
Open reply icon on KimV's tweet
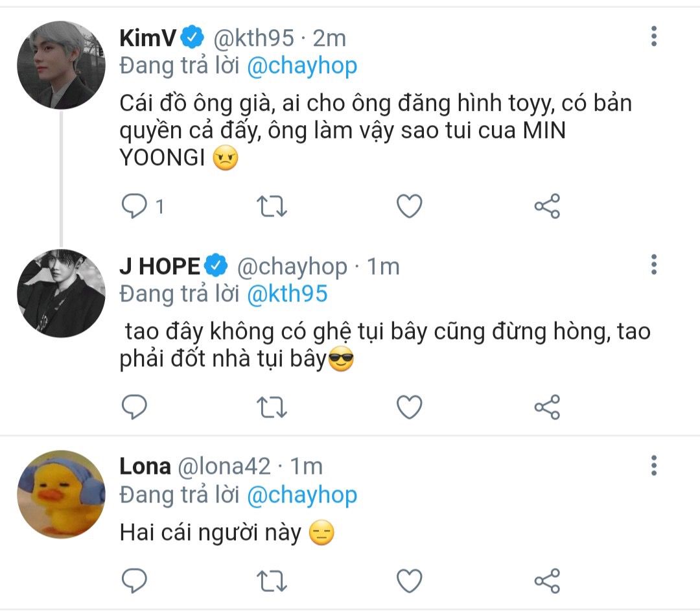coord(134,206)
